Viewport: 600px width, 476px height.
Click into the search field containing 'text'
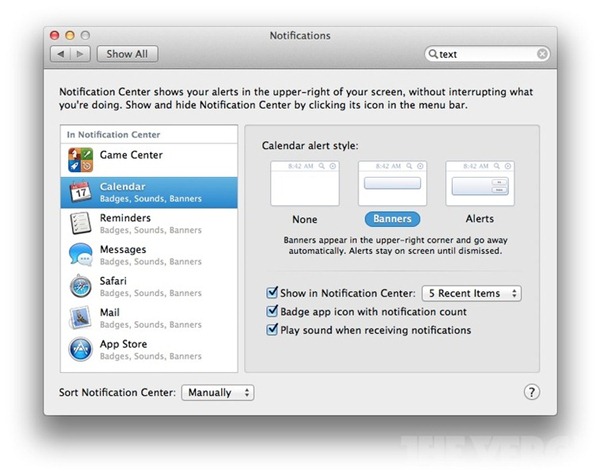487,54
